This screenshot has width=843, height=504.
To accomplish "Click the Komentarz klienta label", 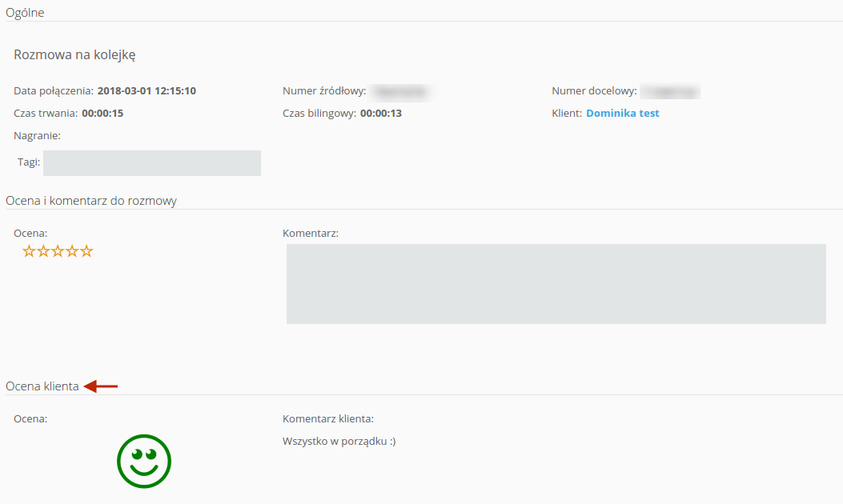I will pyautogui.click(x=328, y=418).
